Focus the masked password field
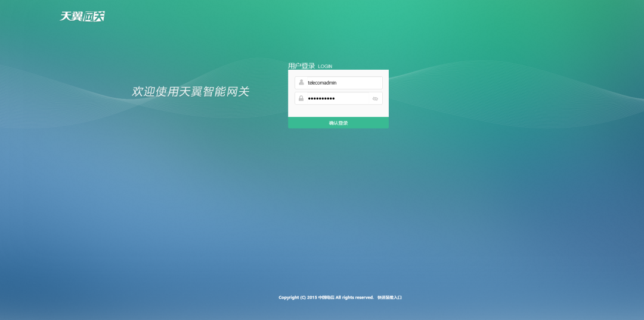Screen dimensions: 644x320 click(x=339, y=98)
